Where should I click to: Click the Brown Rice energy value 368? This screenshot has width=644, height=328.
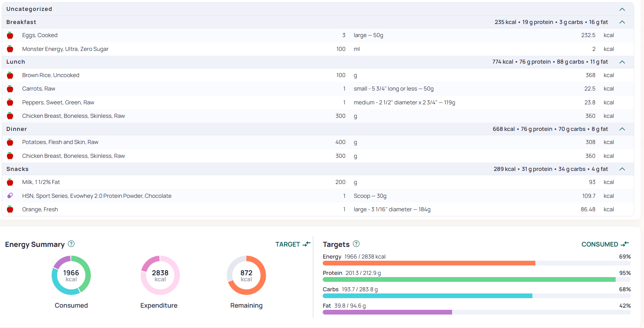[591, 75]
